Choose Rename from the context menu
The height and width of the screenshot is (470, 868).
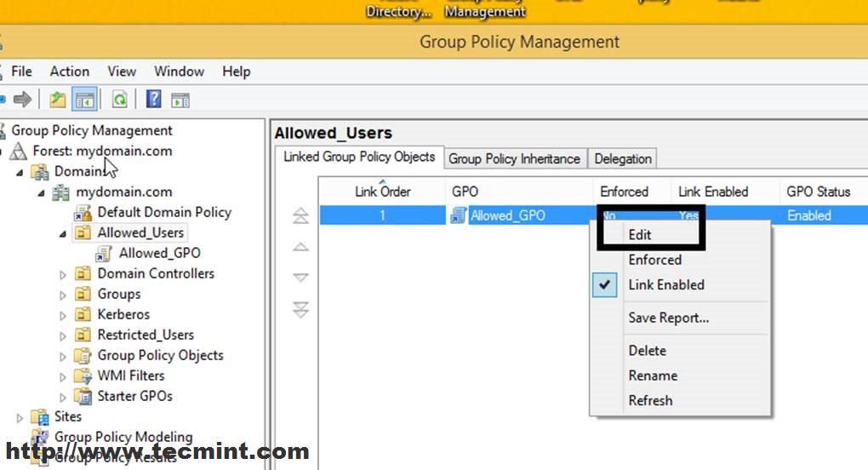[653, 375]
